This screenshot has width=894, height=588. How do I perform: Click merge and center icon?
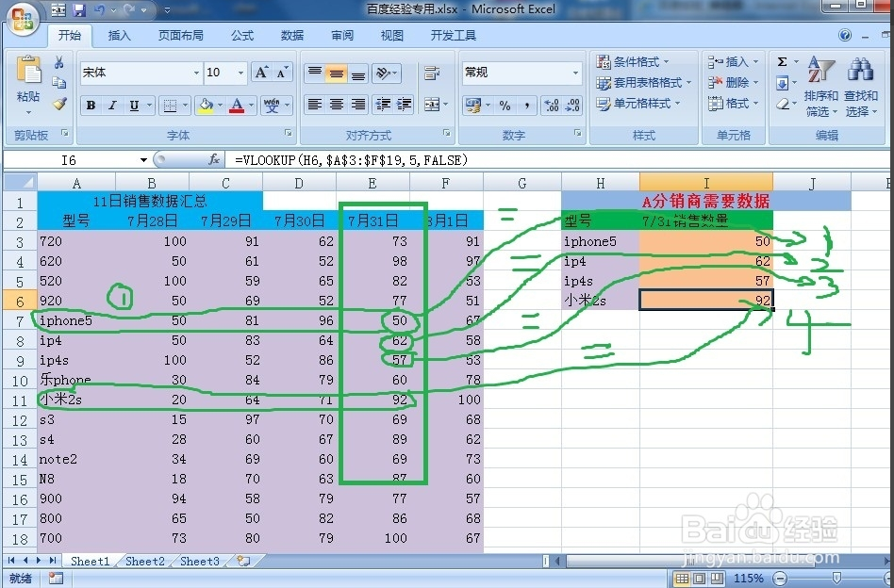432,105
